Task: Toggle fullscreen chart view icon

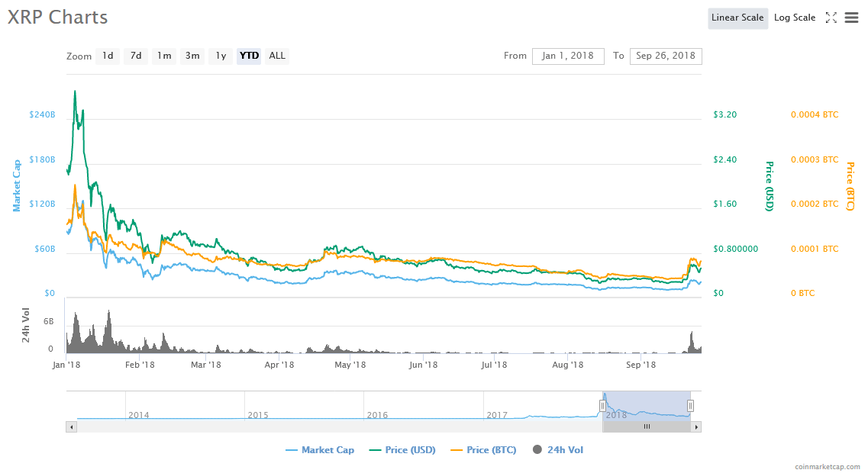Action: [x=831, y=18]
